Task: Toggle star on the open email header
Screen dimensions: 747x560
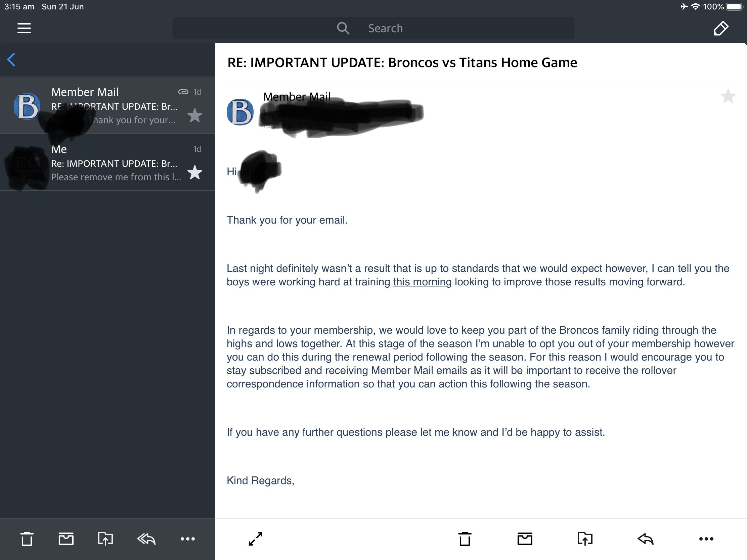Action: click(x=728, y=96)
